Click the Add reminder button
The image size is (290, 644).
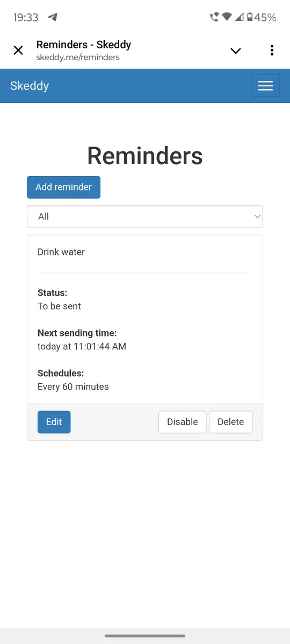63,187
